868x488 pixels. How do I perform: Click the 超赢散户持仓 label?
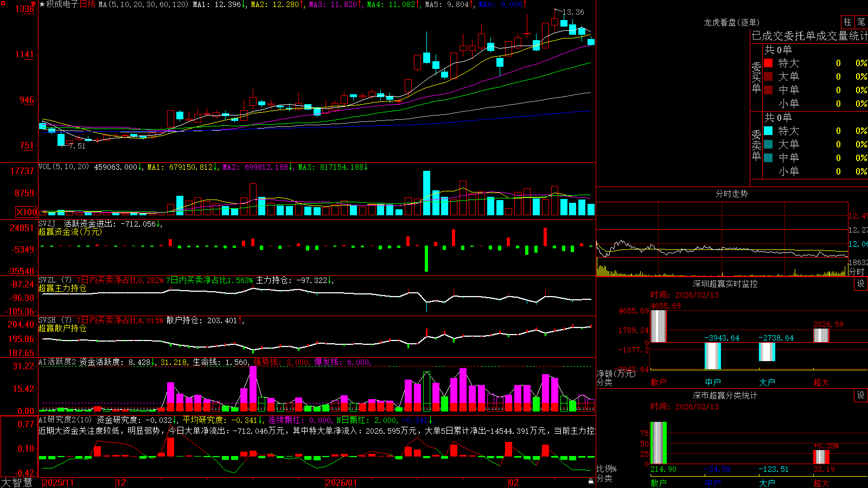pyautogui.click(x=62, y=328)
